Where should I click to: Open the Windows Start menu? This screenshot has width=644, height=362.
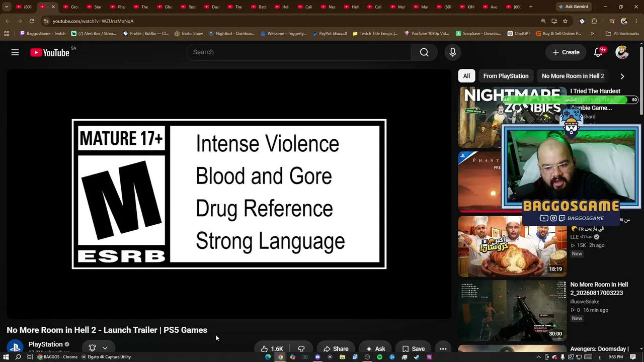click(x=7, y=357)
